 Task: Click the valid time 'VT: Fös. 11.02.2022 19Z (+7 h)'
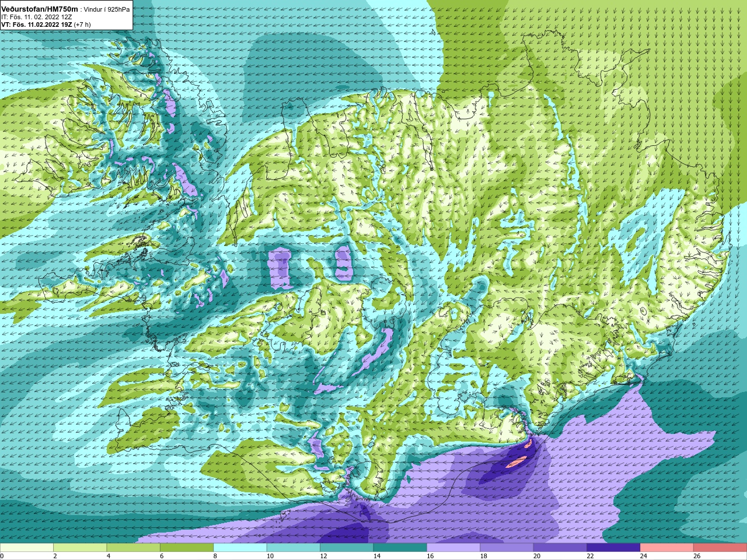[46, 25]
